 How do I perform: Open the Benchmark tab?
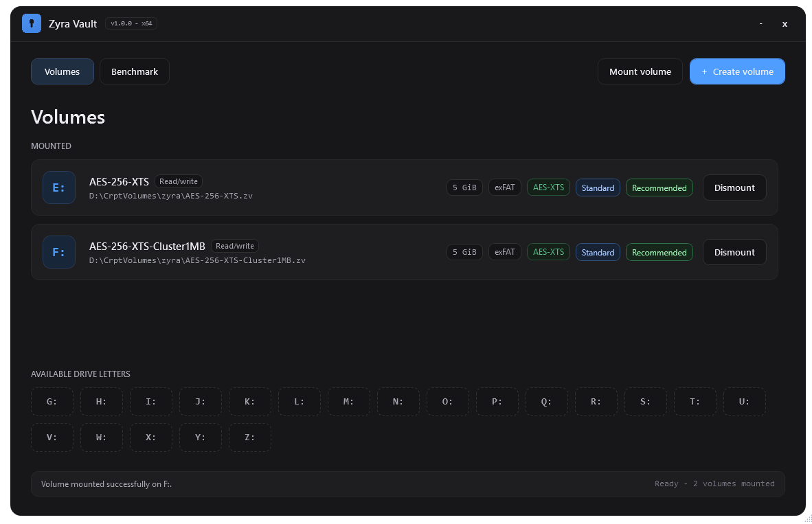135,71
